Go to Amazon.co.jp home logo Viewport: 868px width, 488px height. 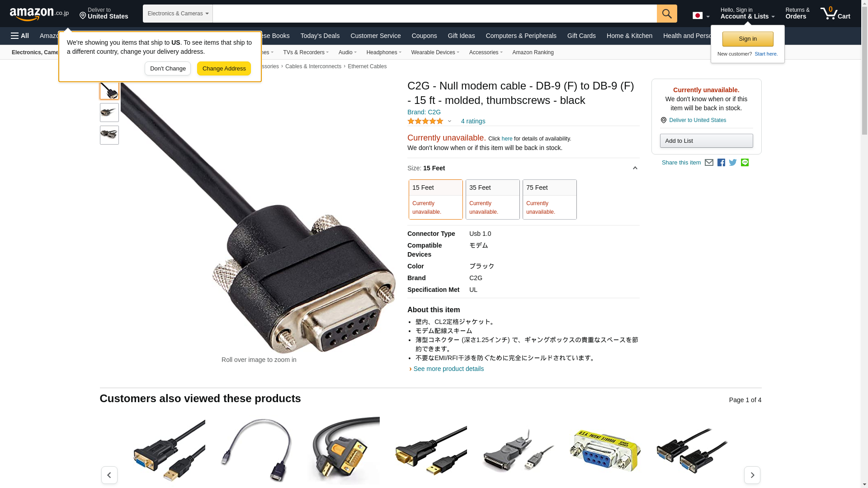click(x=39, y=14)
